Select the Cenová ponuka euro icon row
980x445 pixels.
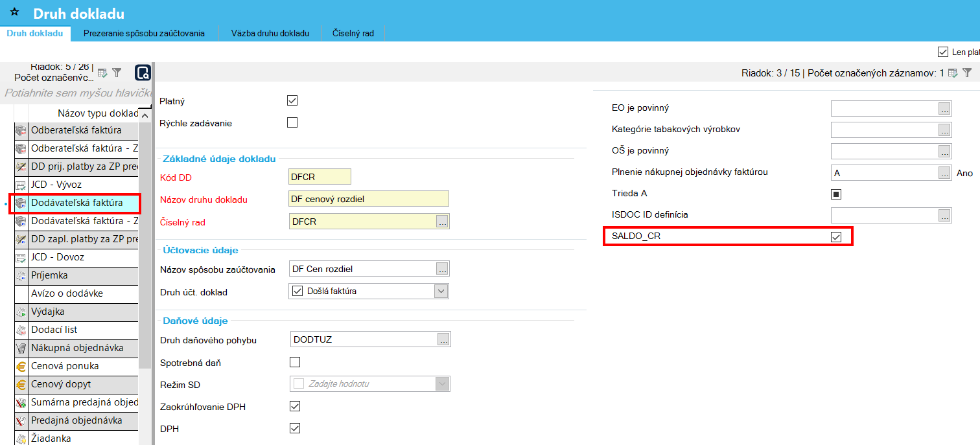tap(21, 366)
